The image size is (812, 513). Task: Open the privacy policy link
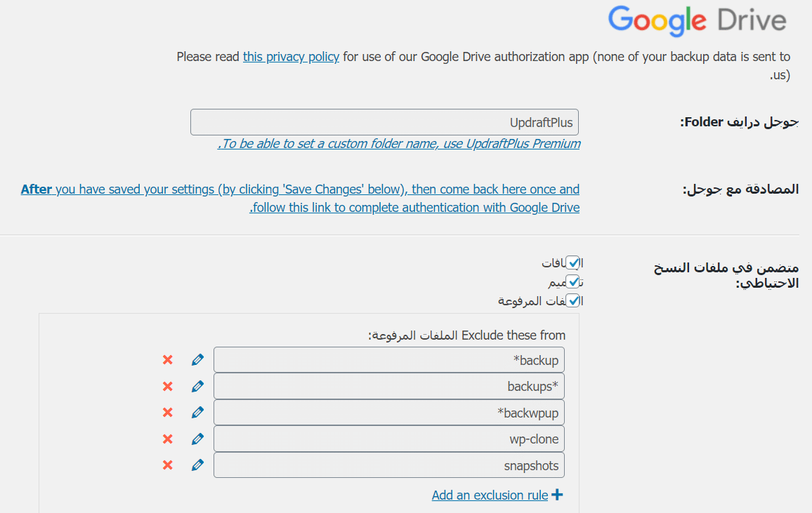(x=291, y=57)
